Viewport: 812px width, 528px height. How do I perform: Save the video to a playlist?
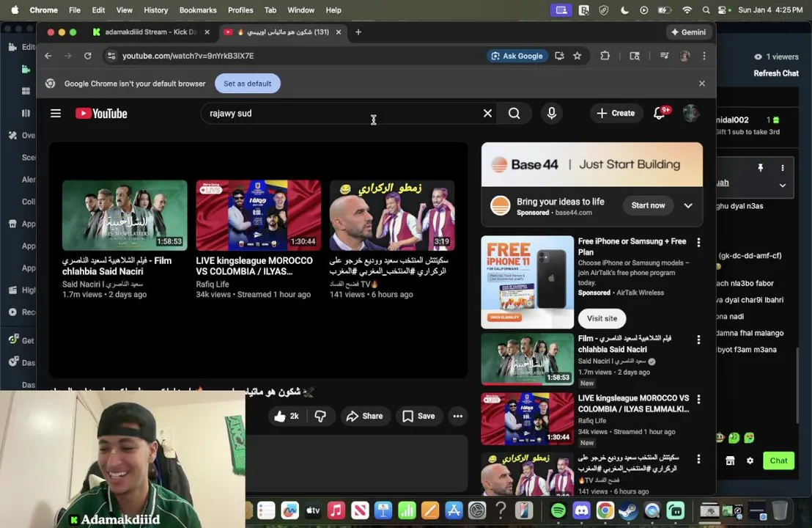[418, 416]
